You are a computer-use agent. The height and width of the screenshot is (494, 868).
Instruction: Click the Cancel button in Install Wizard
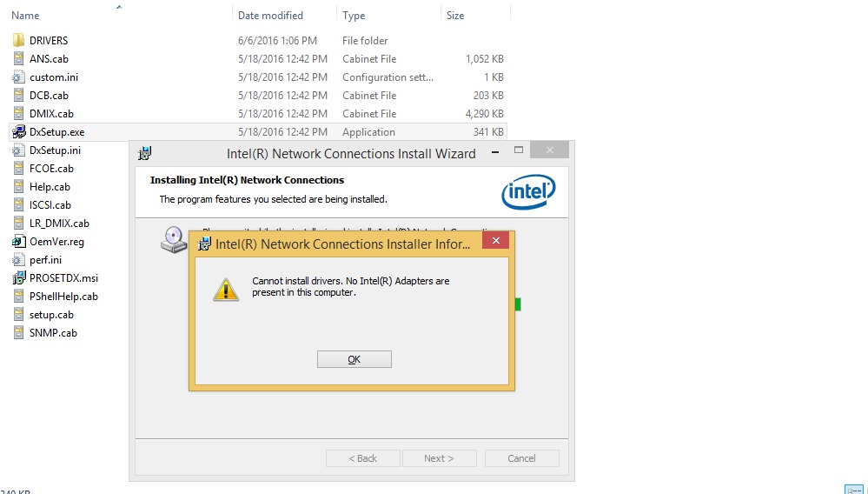pyautogui.click(x=521, y=458)
